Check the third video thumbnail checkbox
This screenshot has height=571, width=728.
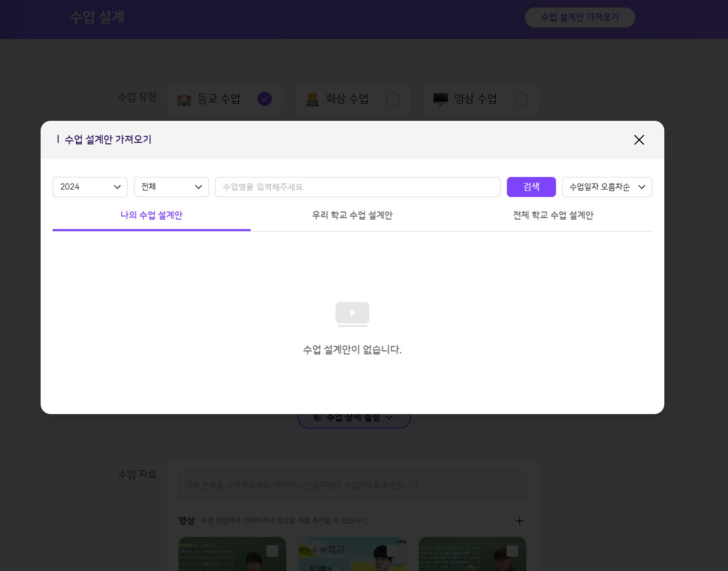tap(512, 551)
